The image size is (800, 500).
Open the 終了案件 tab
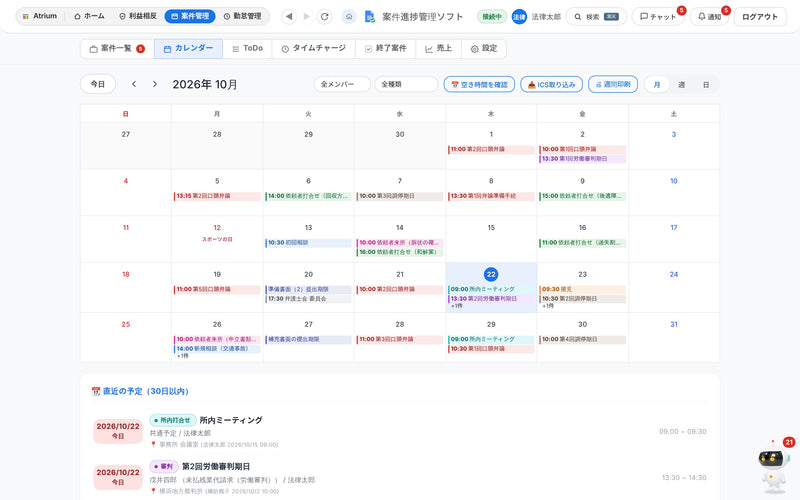pyautogui.click(x=386, y=48)
